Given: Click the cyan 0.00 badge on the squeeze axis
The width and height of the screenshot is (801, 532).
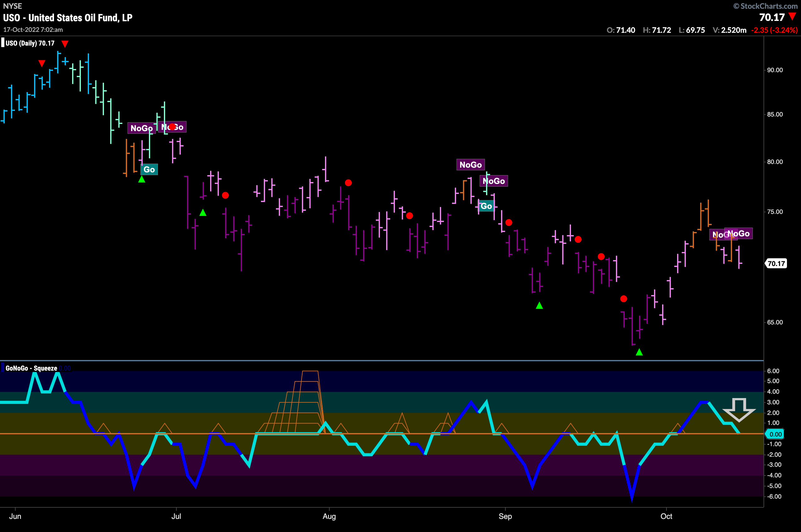Looking at the screenshot, I should [x=775, y=434].
